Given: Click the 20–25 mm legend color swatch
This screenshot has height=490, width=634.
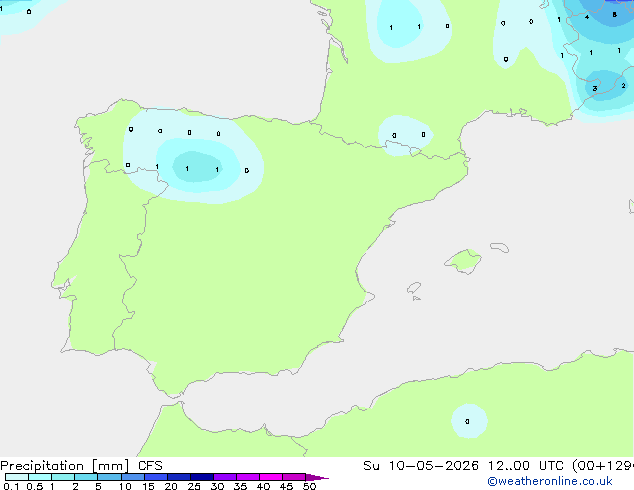Looking at the screenshot, I should pos(179,477).
